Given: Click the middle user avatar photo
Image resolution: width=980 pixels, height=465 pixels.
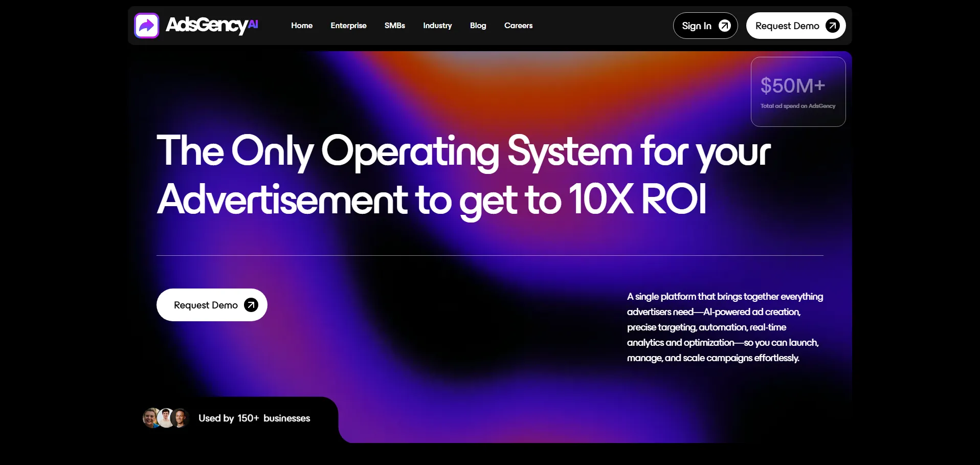Looking at the screenshot, I should (165, 418).
